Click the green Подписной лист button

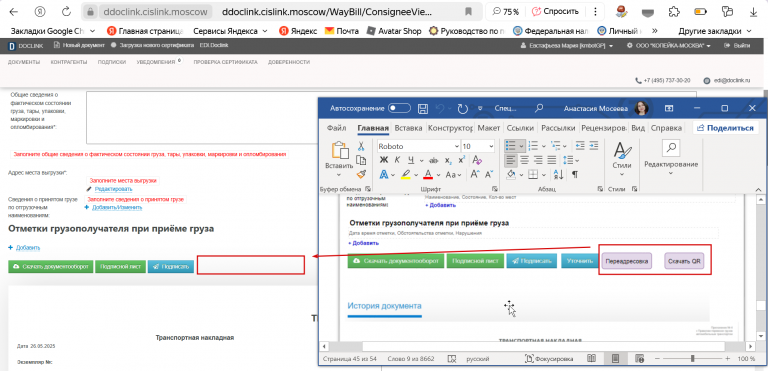(120, 267)
